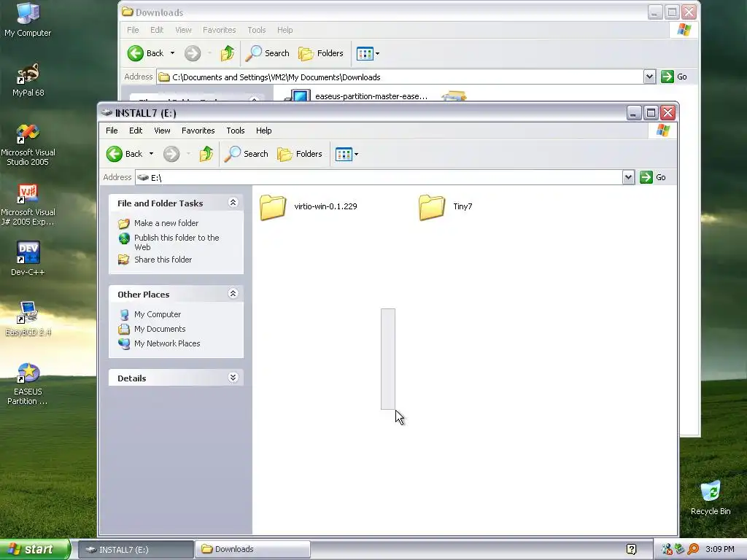Select easeus-partition-master file in Downloads

371,96
